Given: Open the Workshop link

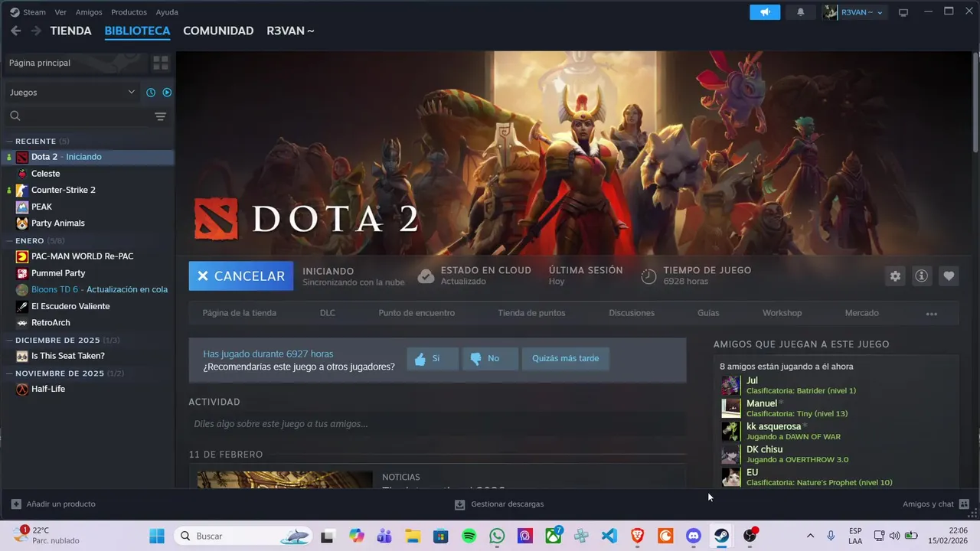Looking at the screenshot, I should tap(782, 313).
